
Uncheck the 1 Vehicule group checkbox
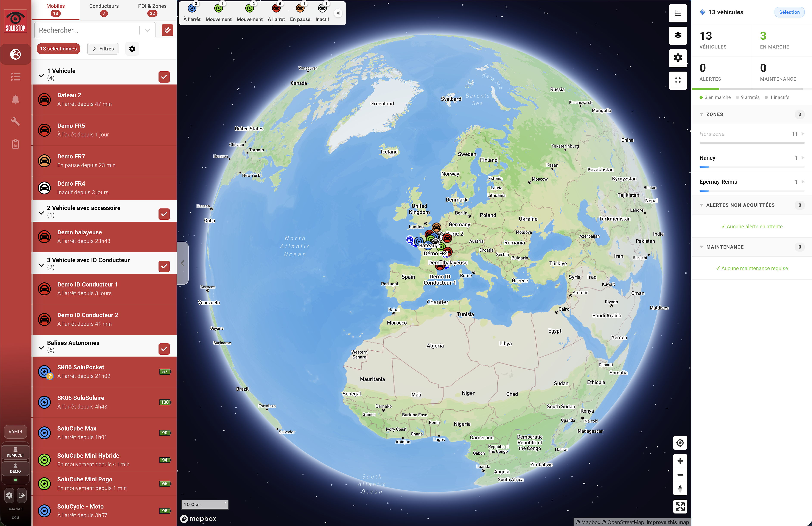(x=164, y=77)
